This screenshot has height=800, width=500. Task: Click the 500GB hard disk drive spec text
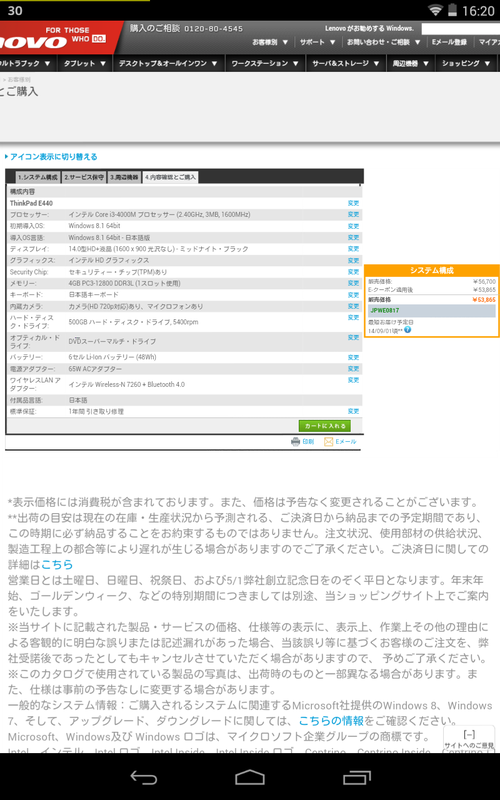[x=133, y=322]
